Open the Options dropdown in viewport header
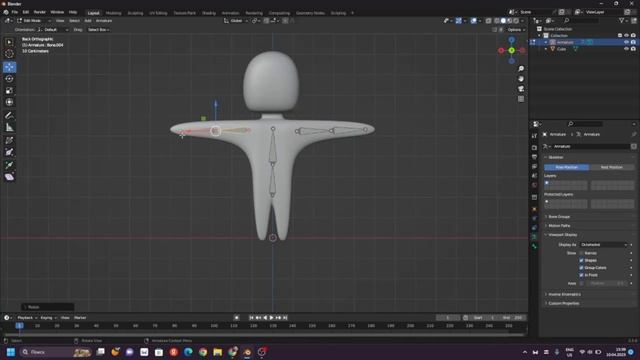 (x=516, y=30)
